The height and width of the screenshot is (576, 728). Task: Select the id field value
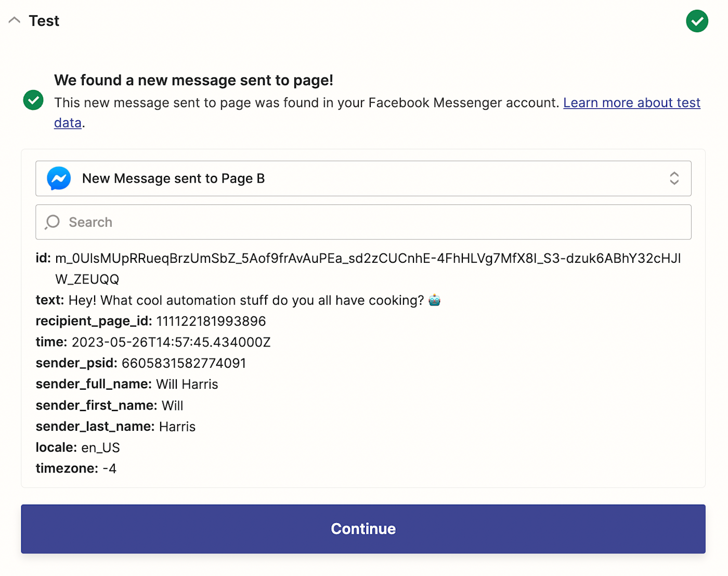point(367,259)
